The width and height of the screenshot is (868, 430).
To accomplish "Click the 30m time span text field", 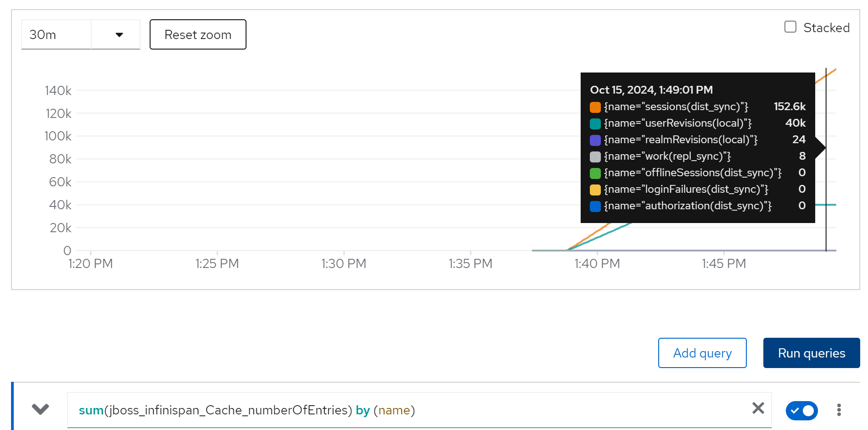I will pos(56,35).
